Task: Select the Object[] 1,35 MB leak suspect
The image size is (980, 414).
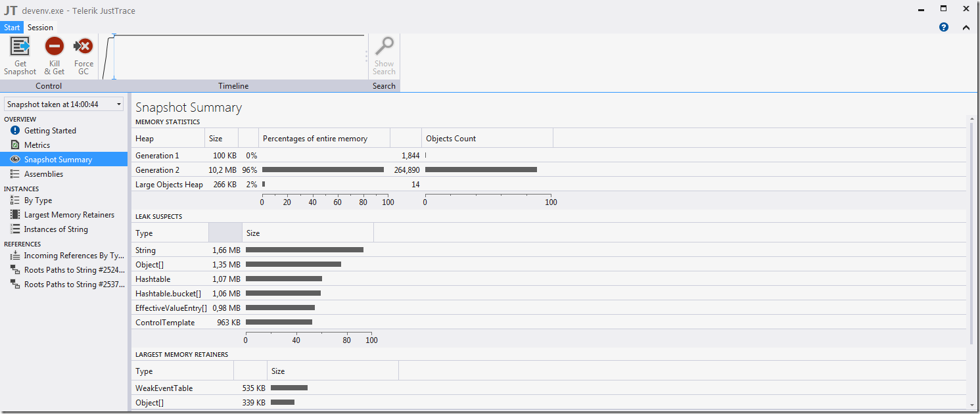Action: 549,265
